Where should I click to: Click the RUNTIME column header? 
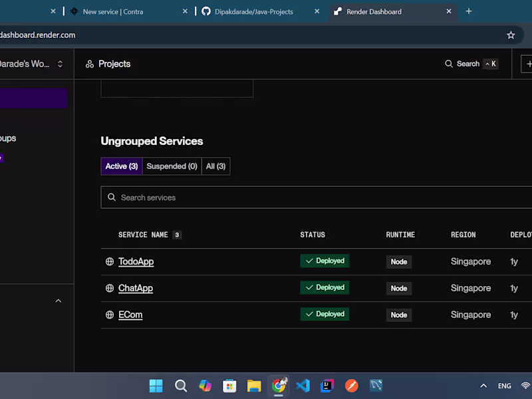point(400,235)
